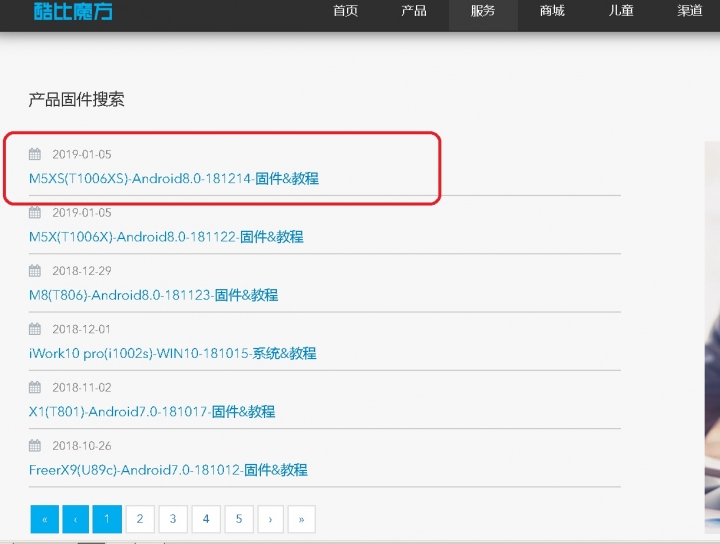720x544 pixels.
Task: Open M5XS(T1006XS) Android8.0-181214 firmware link
Action: pyautogui.click(x=174, y=178)
